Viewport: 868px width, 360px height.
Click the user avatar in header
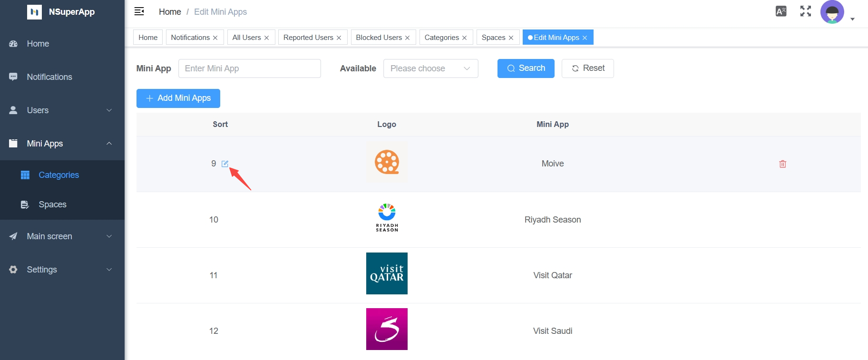[x=832, y=12]
